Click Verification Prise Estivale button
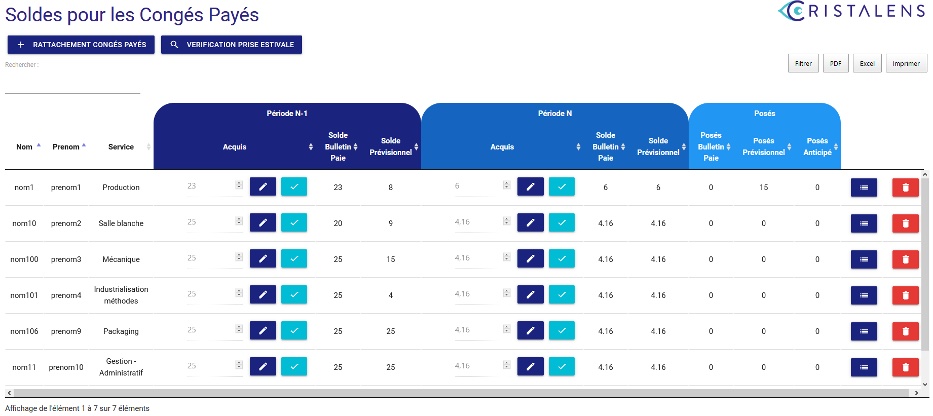This screenshot has width=933, height=416. click(x=231, y=45)
